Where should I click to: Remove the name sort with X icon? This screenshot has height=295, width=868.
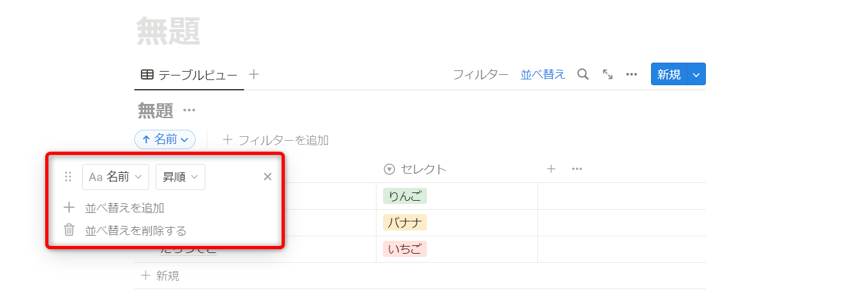click(x=267, y=177)
